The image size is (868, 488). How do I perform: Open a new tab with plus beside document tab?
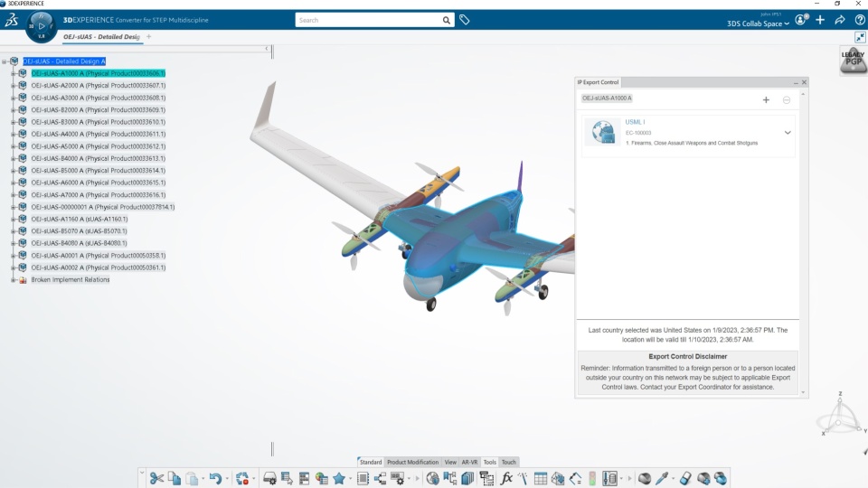(x=148, y=36)
